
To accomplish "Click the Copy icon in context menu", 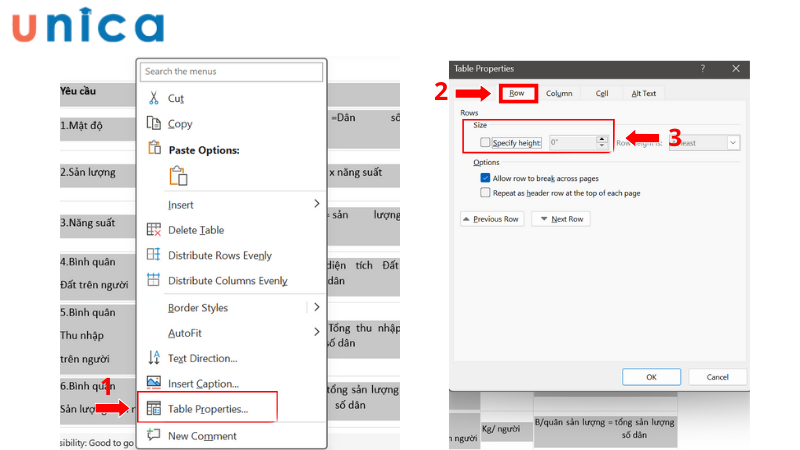I will pyautogui.click(x=154, y=124).
